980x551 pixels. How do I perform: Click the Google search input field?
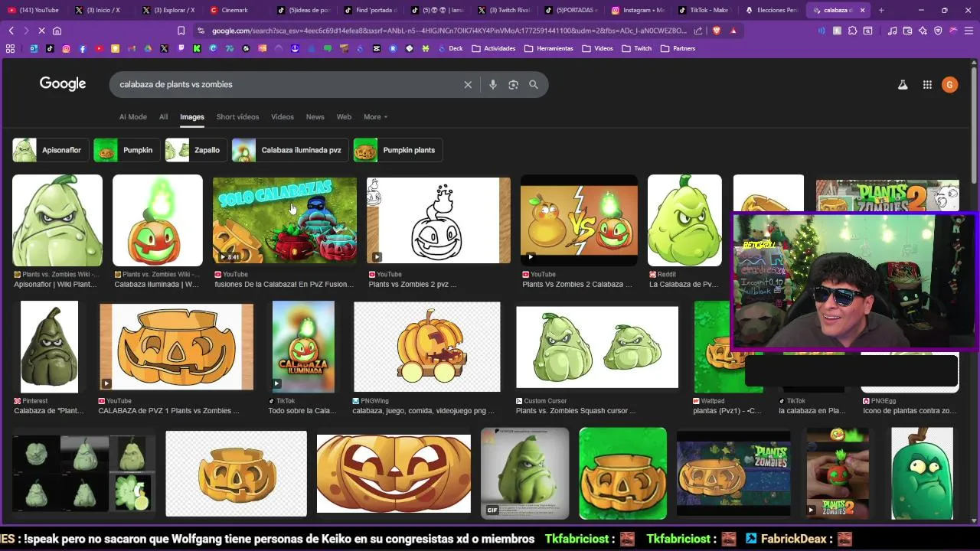(x=287, y=84)
